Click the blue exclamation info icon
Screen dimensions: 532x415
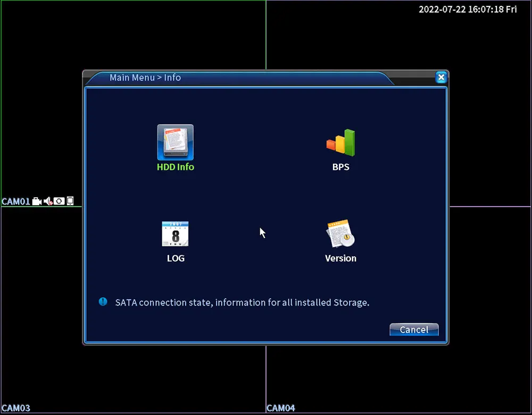click(x=103, y=301)
